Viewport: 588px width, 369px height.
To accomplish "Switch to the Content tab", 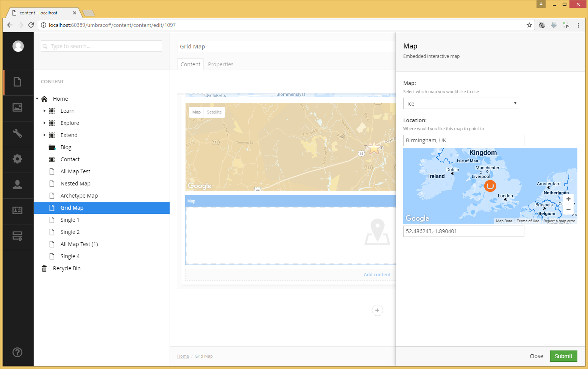I will pos(190,64).
